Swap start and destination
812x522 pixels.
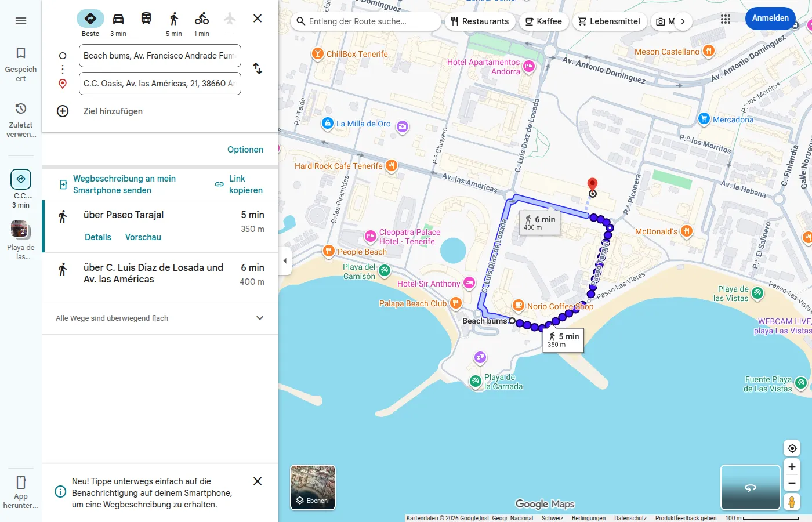(258, 68)
